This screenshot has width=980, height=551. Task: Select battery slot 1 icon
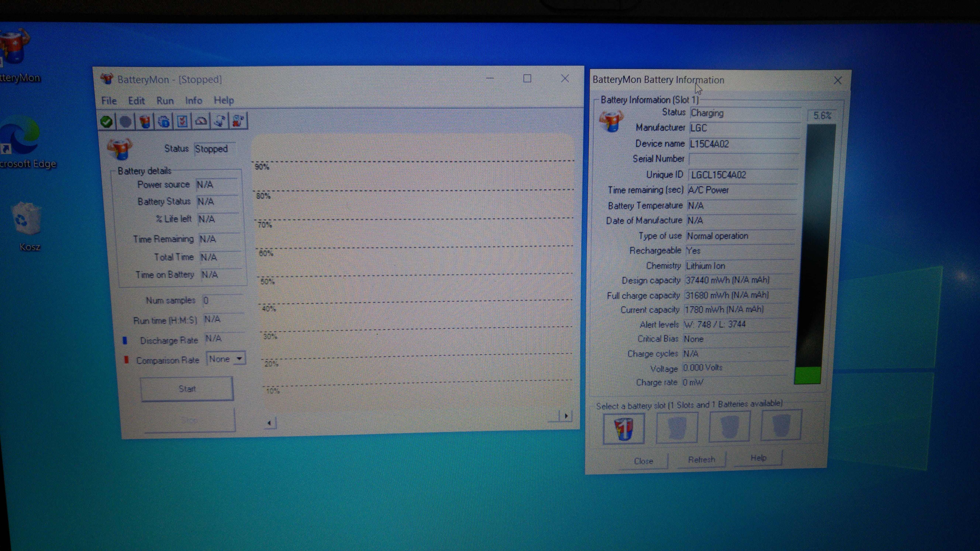(x=624, y=429)
